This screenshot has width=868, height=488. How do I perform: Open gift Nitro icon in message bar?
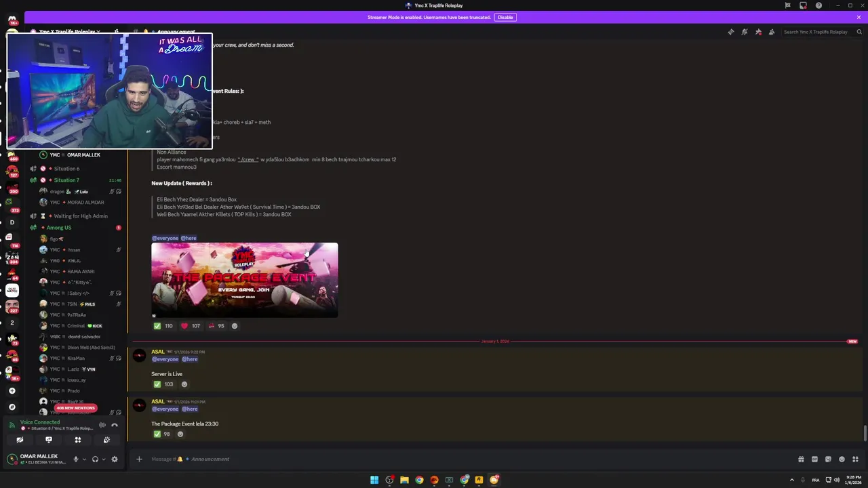pos(801,459)
